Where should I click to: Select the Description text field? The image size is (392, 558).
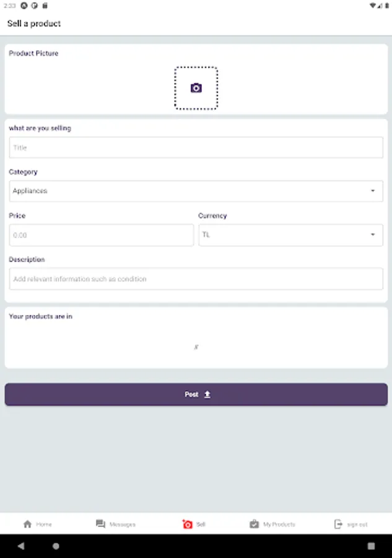(x=196, y=279)
